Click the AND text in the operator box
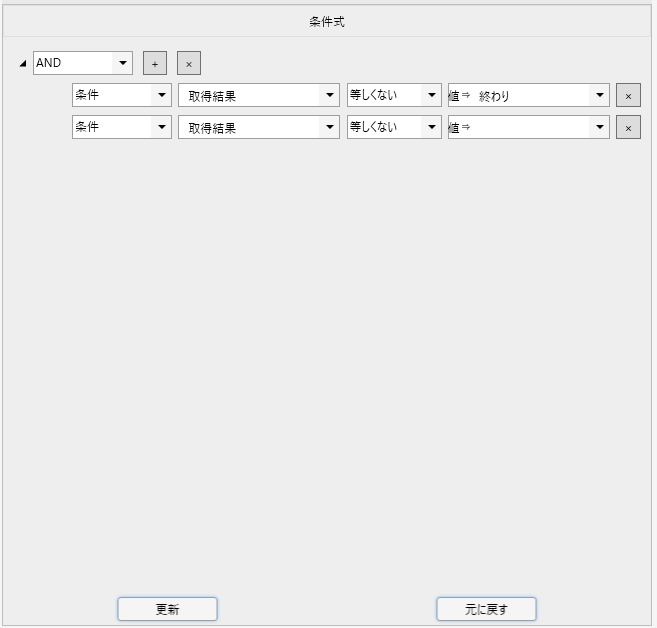Image resolution: width=657 pixels, height=628 pixels. (50, 63)
